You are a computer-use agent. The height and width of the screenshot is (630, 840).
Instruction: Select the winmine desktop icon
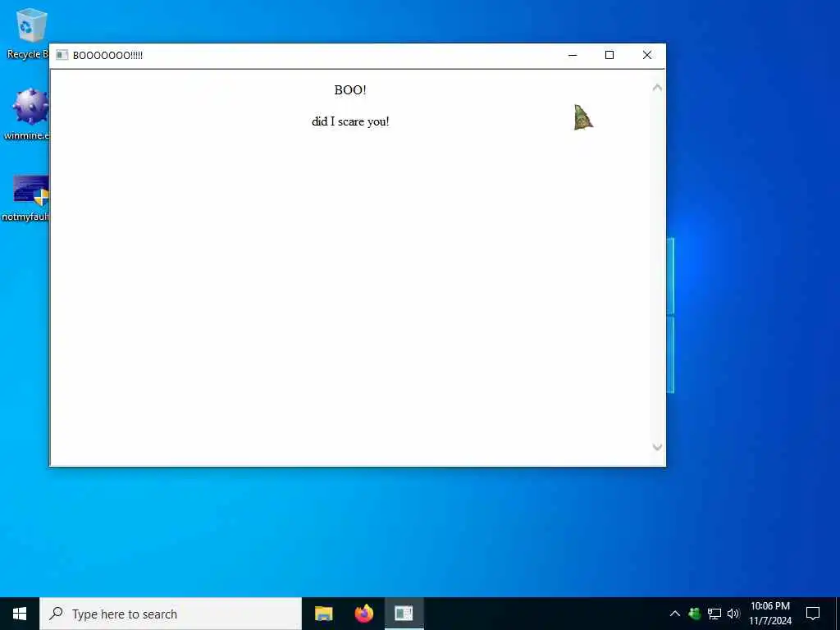[28, 114]
